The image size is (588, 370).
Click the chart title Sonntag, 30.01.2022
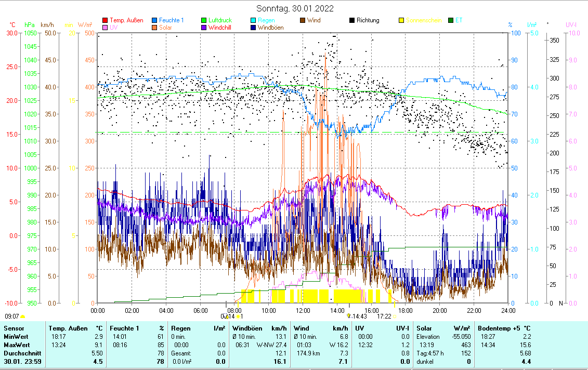(295, 8)
